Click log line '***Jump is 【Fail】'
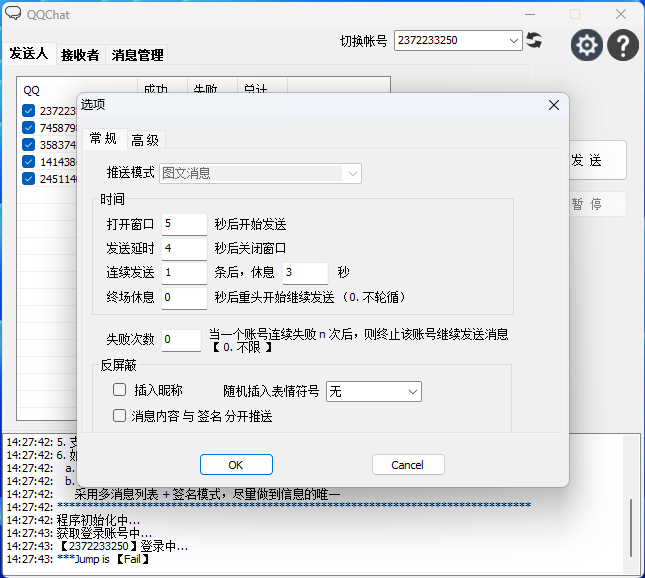Image resolution: width=645 pixels, height=578 pixels. click(x=103, y=559)
